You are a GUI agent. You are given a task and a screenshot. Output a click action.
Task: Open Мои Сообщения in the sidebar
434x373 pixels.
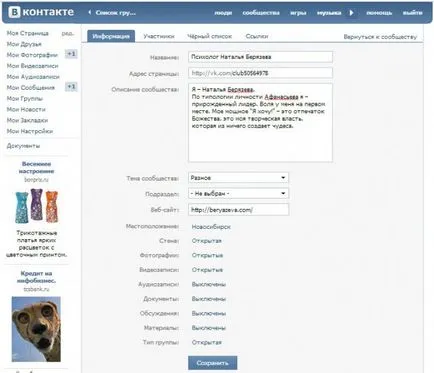click(x=31, y=87)
